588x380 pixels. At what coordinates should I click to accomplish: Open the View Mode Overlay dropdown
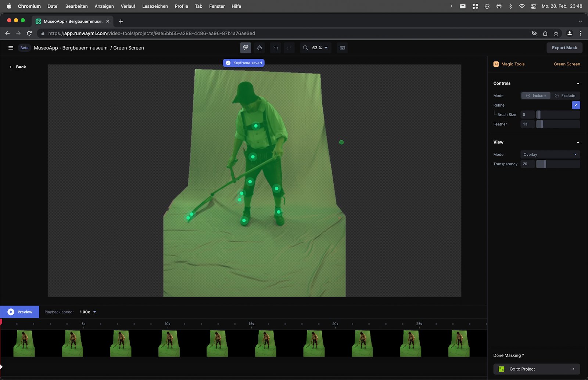(x=550, y=154)
